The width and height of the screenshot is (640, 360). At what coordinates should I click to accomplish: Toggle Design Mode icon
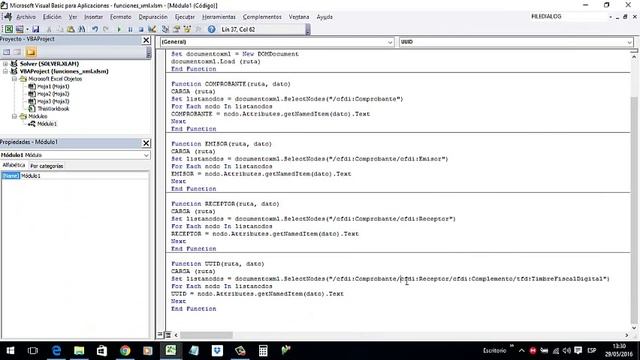[152, 29]
